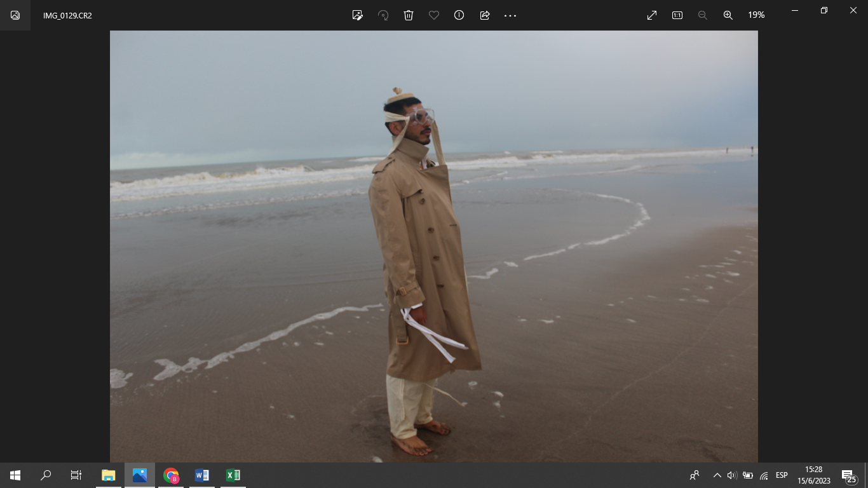This screenshot has width=868, height=488.
Task: Open Google Chrome from taskbar
Action: coord(171,475)
